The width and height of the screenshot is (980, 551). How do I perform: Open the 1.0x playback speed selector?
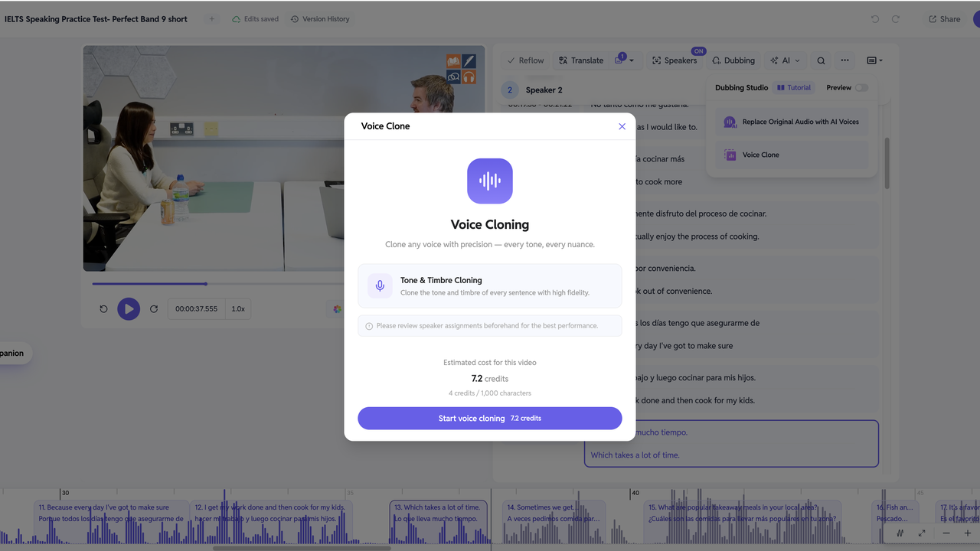point(238,309)
